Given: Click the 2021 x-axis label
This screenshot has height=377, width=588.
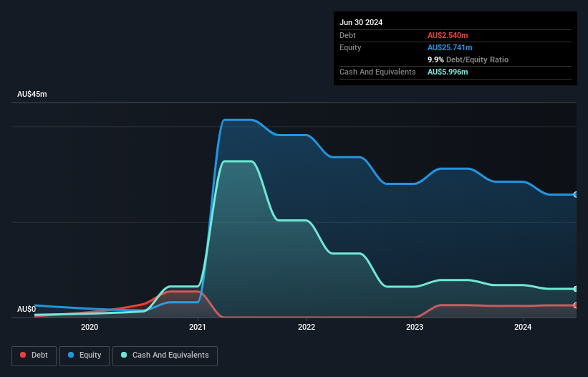Looking at the screenshot, I should [198, 327].
